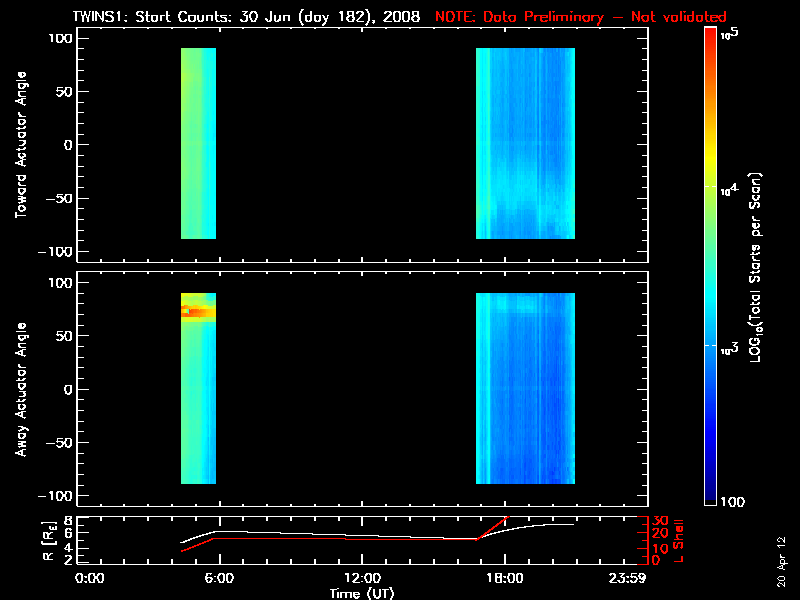Image resolution: width=800 pixels, height=600 pixels.
Task: Click the wide blue data block in Toward panel
Action: tap(525, 143)
